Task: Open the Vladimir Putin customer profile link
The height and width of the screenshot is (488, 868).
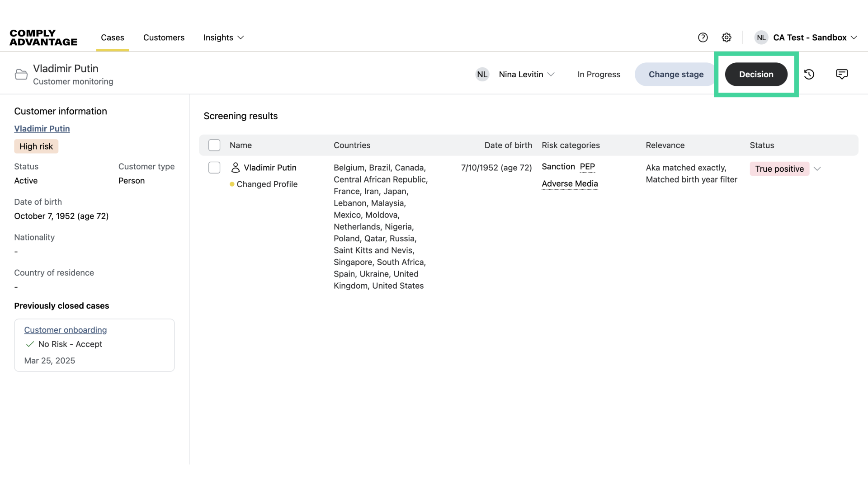Action: click(42, 129)
